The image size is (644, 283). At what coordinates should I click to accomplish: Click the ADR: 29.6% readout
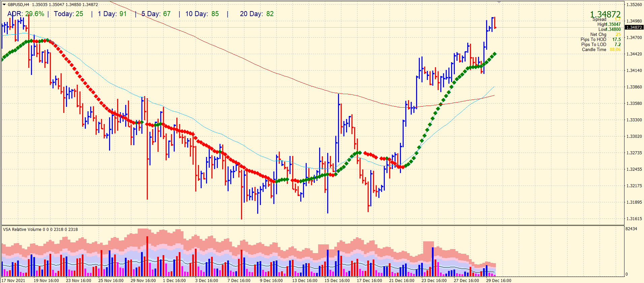tap(26, 14)
